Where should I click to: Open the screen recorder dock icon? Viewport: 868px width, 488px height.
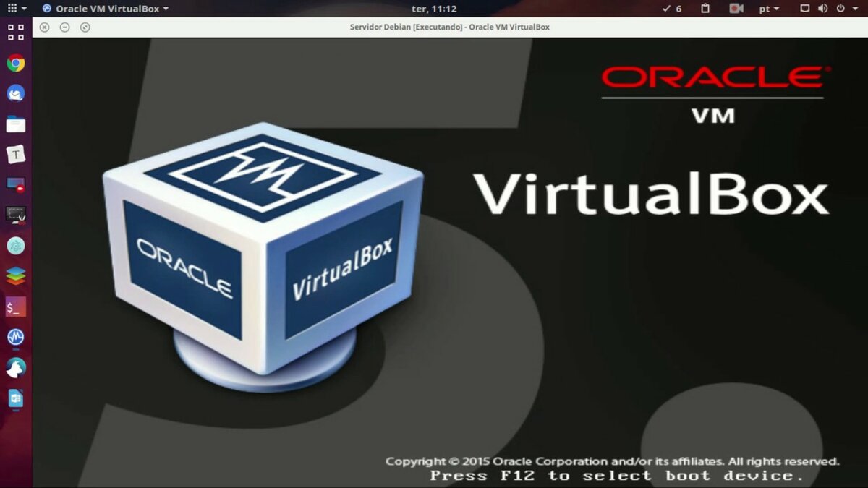(x=16, y=185)
